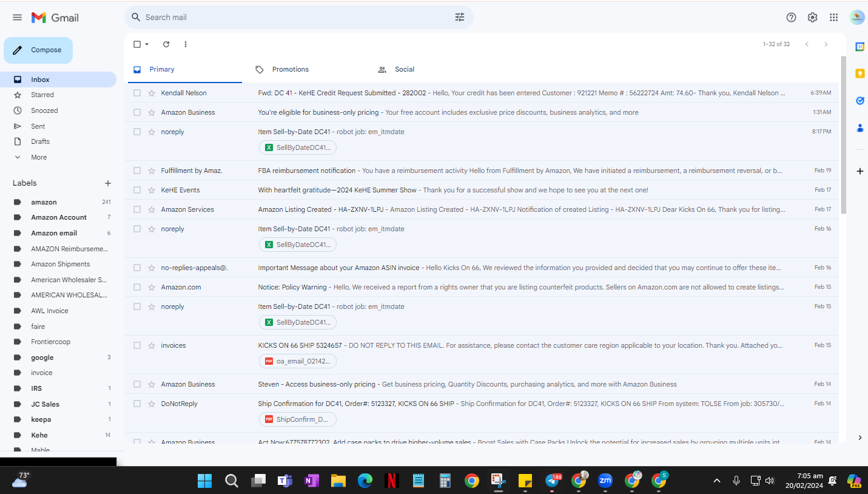Open Google Keep side panel icon

(860, 73)
